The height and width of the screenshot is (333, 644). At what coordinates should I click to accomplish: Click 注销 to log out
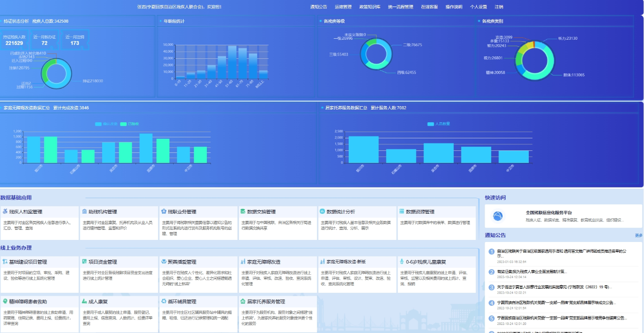pos(499,7)
